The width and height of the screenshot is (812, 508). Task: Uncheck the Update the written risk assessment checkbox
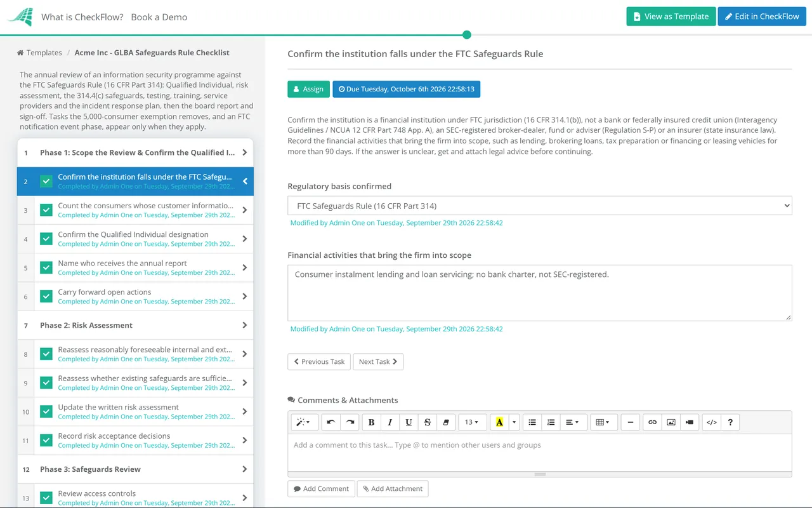click(46, 411)
